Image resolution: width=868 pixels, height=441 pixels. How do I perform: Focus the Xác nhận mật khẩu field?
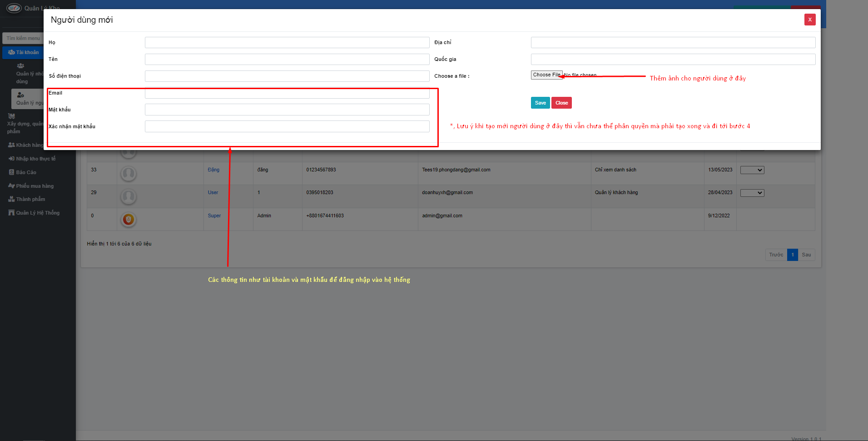(x=287, y=126)
